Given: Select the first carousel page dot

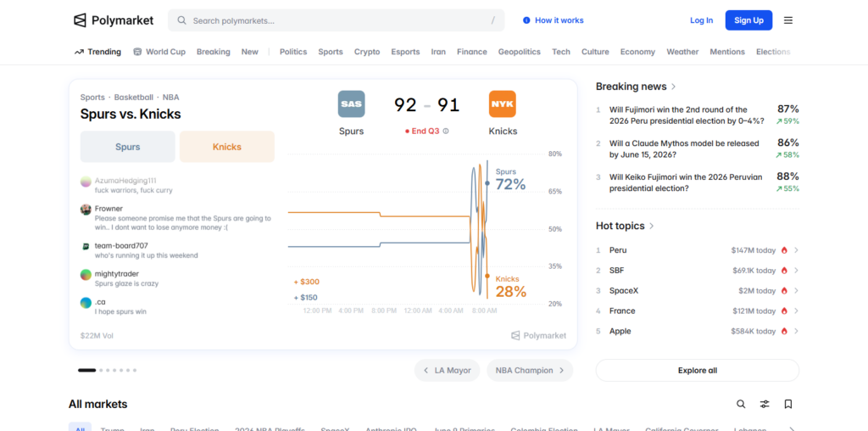Looking at the screenshot, I should tap(87, 370).
